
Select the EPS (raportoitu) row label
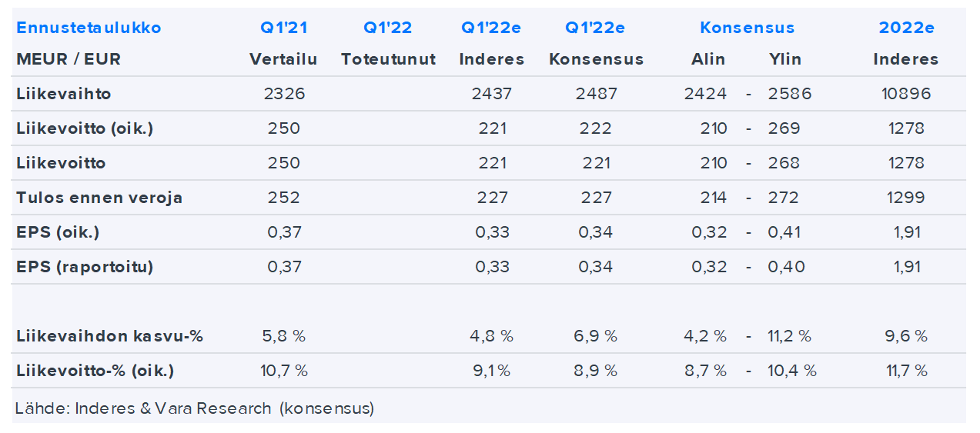coord(85,267)
